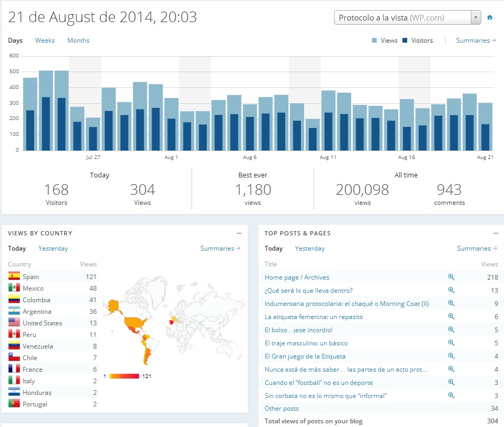This screenshot has height=427, width=504.
Task: Open magnifier stats for Indumentaria protocolaria post
Action: pos(451,303)
